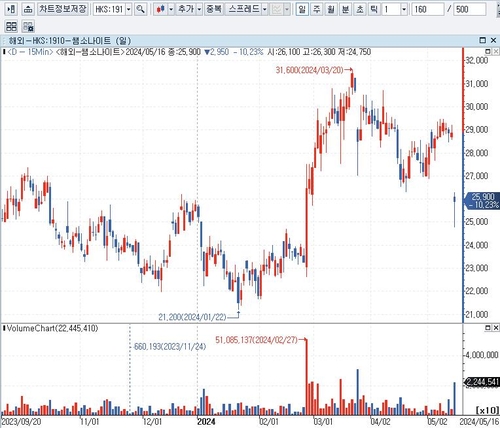Maximize the VolumeChart pane
500x428 pixels.
pyautogui.click(x=488, y=328)
